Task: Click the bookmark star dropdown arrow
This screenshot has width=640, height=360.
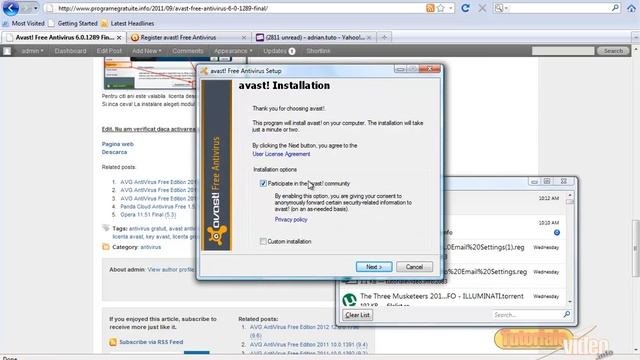Action: tap(451, 8)
